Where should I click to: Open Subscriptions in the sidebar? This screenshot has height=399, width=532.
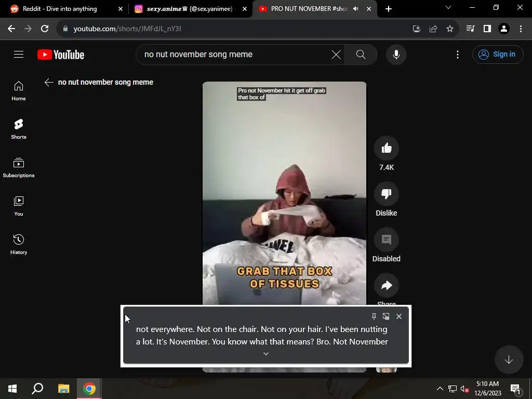[x=19, y=168]
